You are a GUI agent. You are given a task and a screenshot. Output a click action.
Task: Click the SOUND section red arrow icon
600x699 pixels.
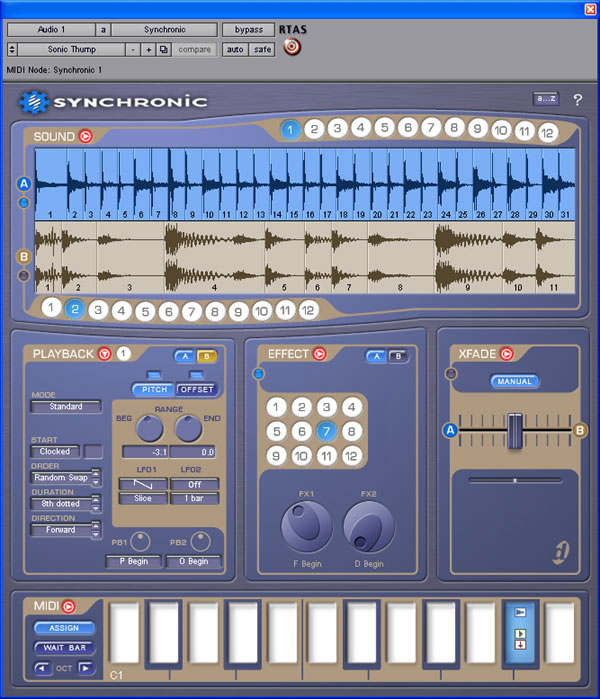point(86,136)
